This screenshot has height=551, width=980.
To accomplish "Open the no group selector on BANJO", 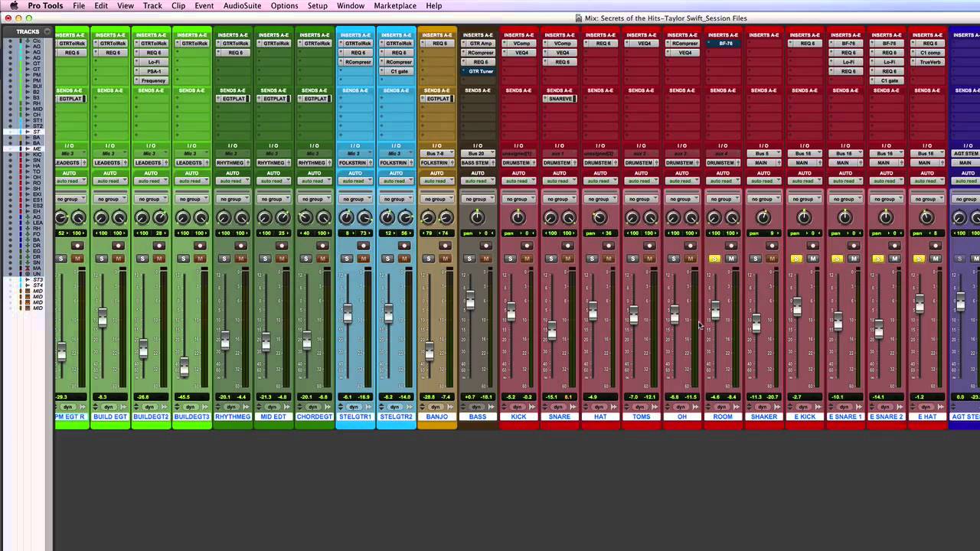I will click(x=438, y=199).
